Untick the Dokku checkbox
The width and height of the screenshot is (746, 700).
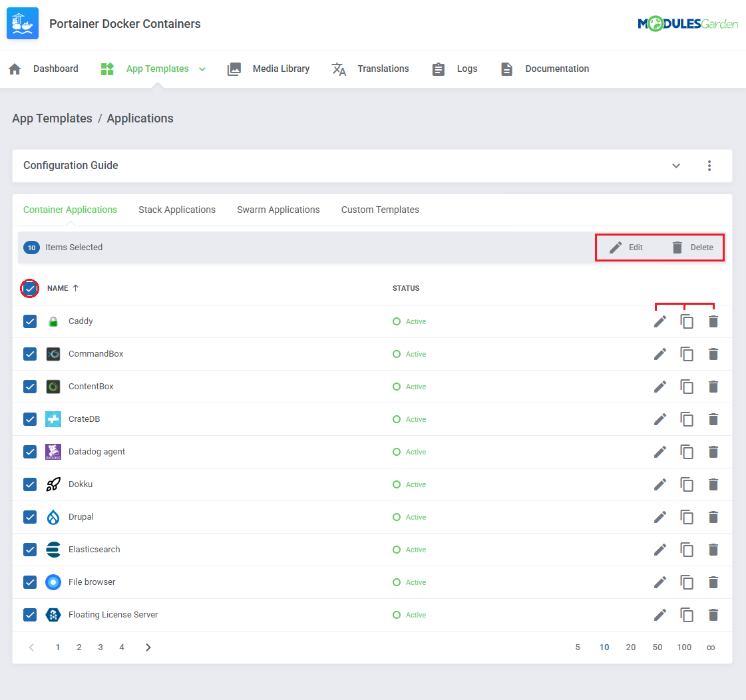(30, 484)
